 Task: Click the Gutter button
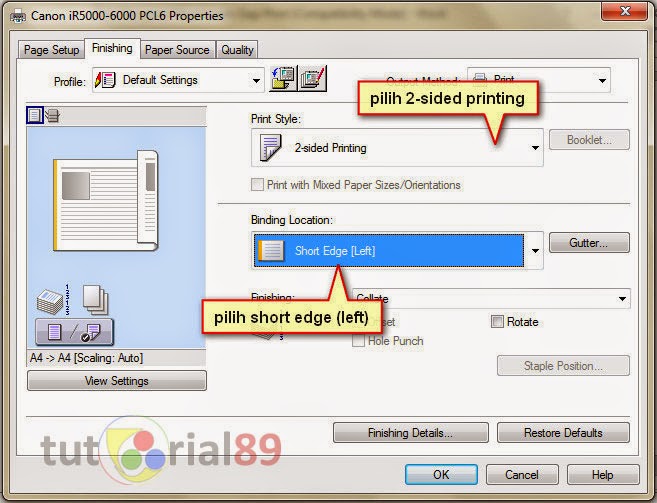pyautogui.click(x=589, y=243)
